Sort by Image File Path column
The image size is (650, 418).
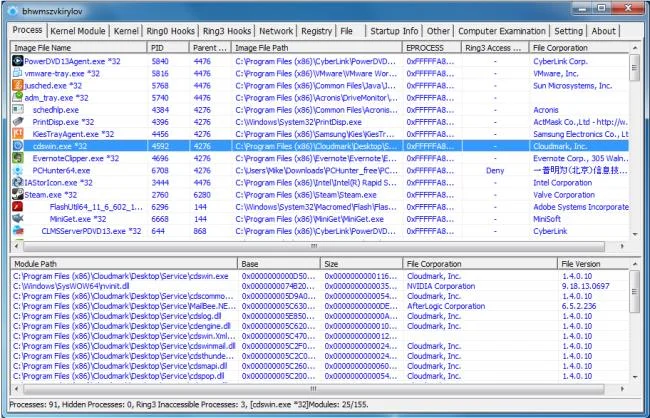(316, 48)
